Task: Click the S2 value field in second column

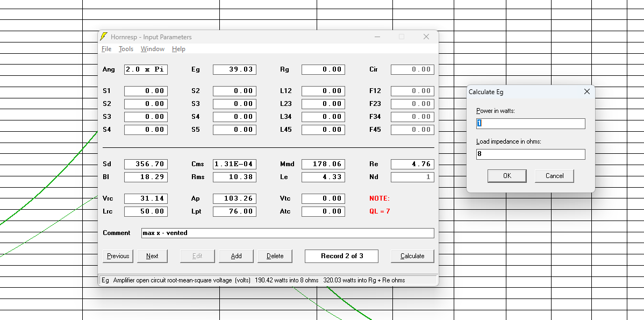Action: (234, 91)
